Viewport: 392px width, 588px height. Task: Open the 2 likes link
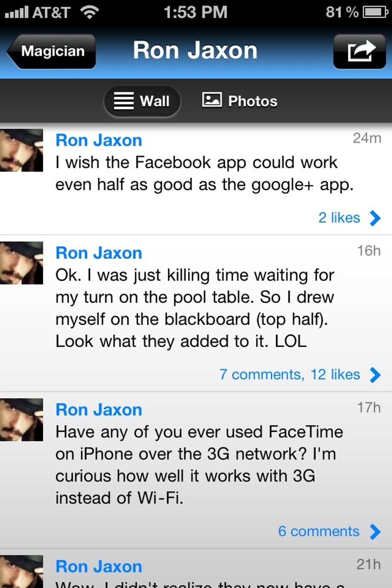tap(339, 218)
